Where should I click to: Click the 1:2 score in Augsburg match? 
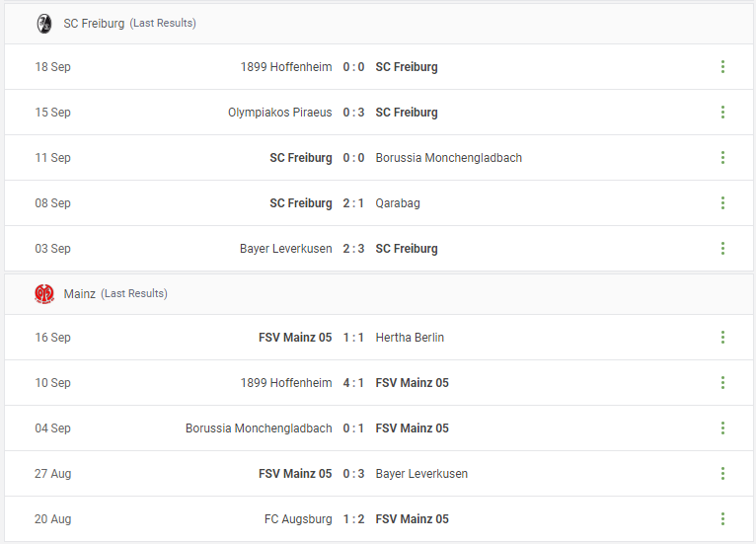[353, 519]
